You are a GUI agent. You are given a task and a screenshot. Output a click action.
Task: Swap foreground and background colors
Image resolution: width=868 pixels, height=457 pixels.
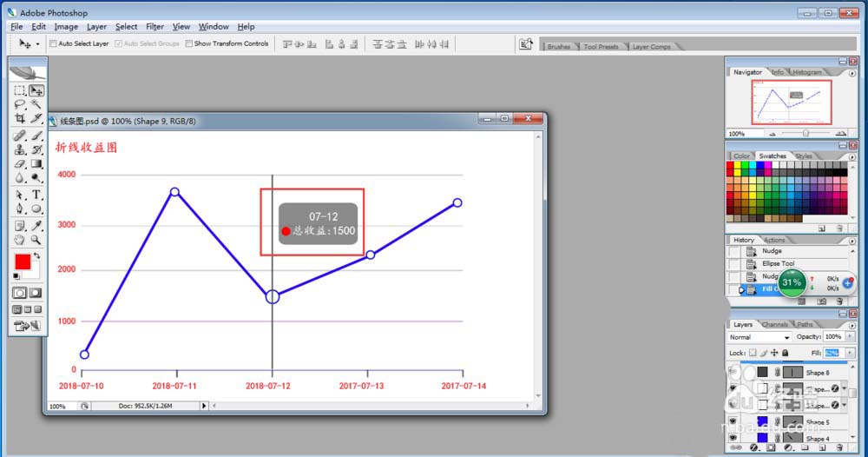(36, 256)
